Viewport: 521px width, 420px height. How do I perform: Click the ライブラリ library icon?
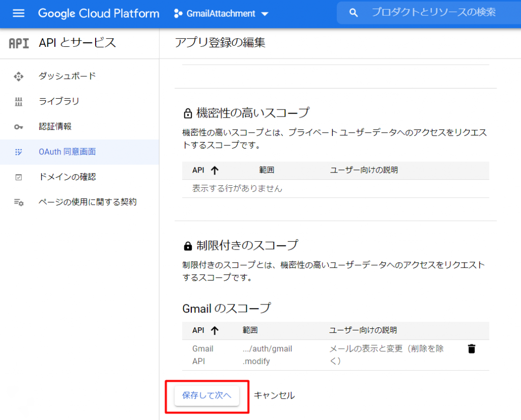tap(19, 102)
